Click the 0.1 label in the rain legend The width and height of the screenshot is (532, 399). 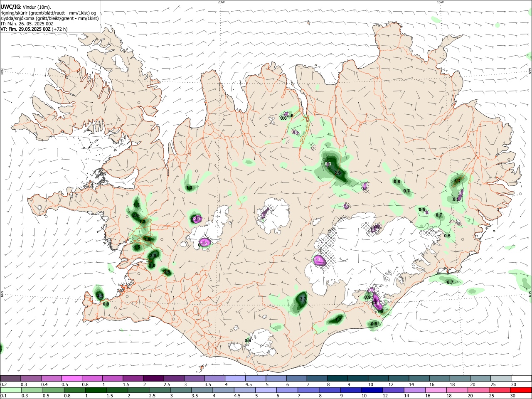coord(4,396)
